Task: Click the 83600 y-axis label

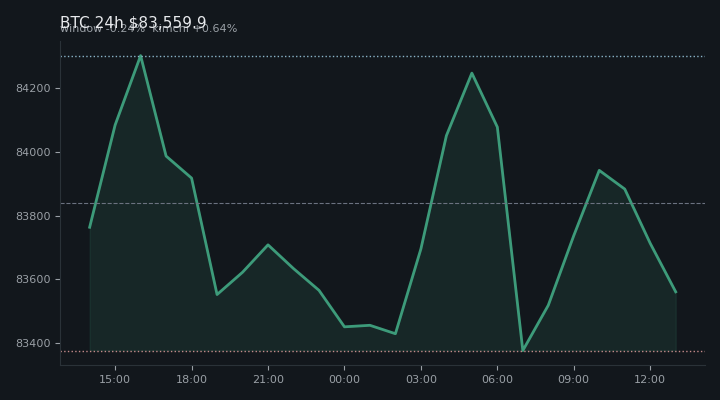Action: [x=33, y=280]
